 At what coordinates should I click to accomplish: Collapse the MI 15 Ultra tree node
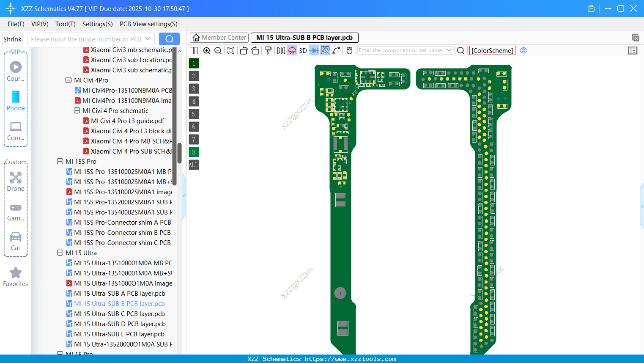(60, 253)
